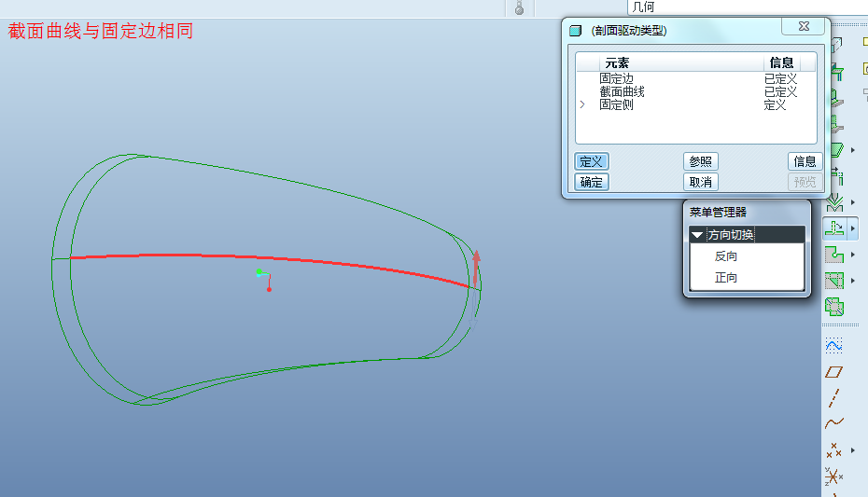
Task: Select the bend back tool icon
Action: point(834,255)
